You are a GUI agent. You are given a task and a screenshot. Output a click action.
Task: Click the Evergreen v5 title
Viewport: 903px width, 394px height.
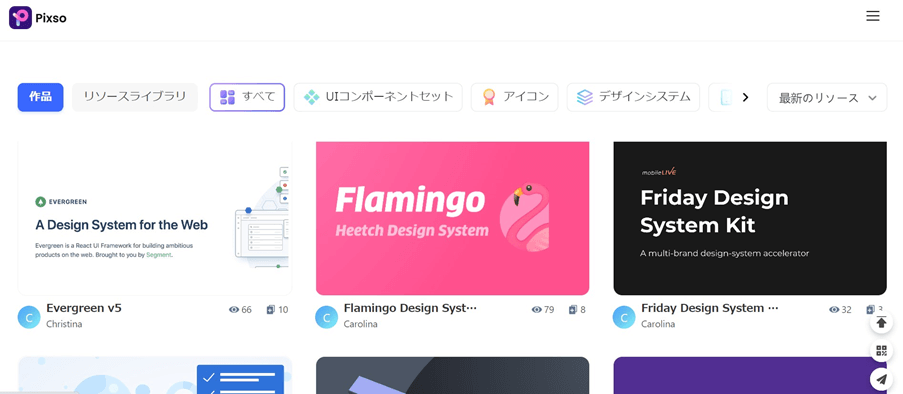point(84,308)
